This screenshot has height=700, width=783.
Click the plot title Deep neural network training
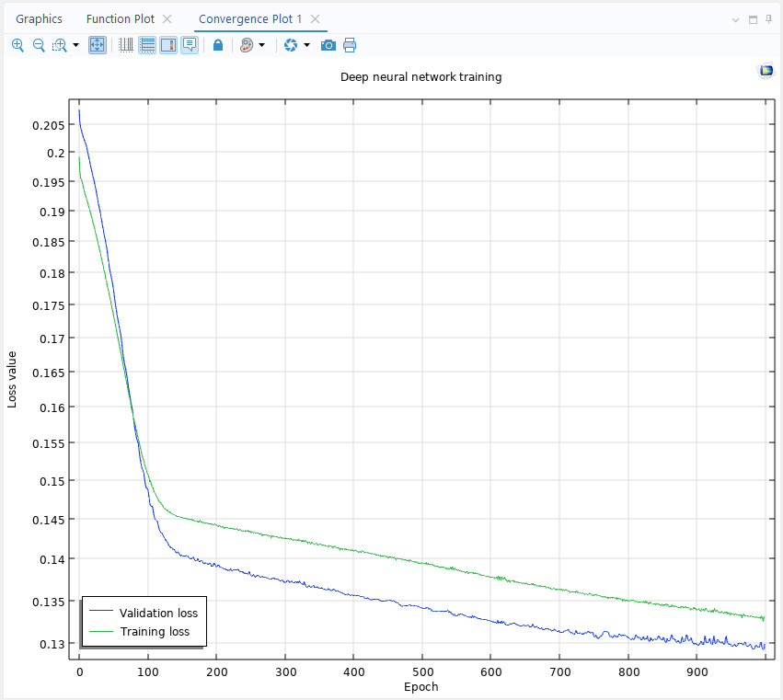[x=421, y=77]
